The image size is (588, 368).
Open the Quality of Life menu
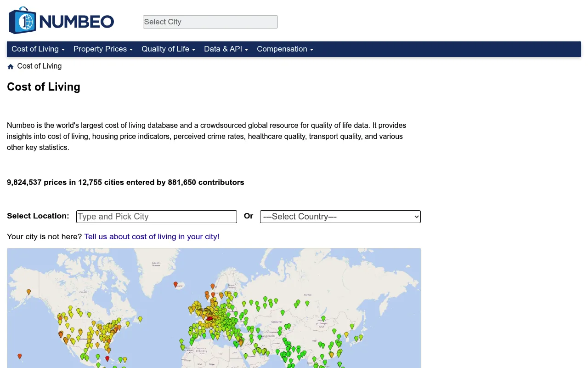pyautogui.click(x=168, y=49)
